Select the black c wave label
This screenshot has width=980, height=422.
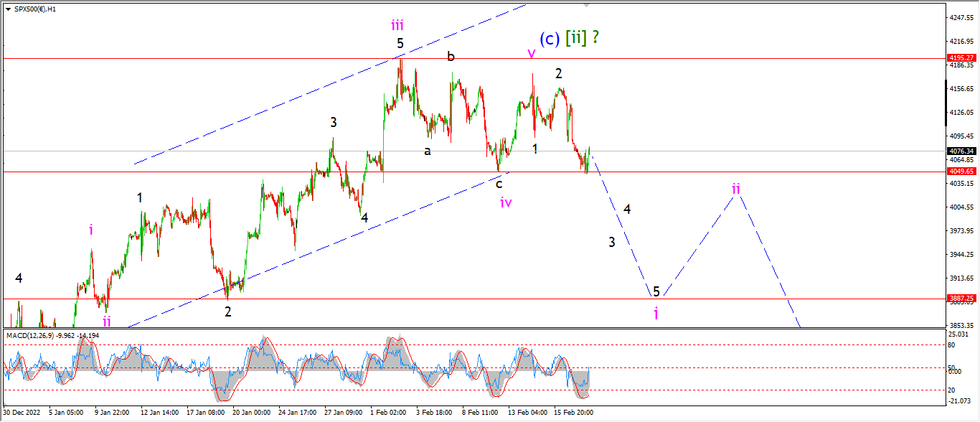[x=499, y=183]
